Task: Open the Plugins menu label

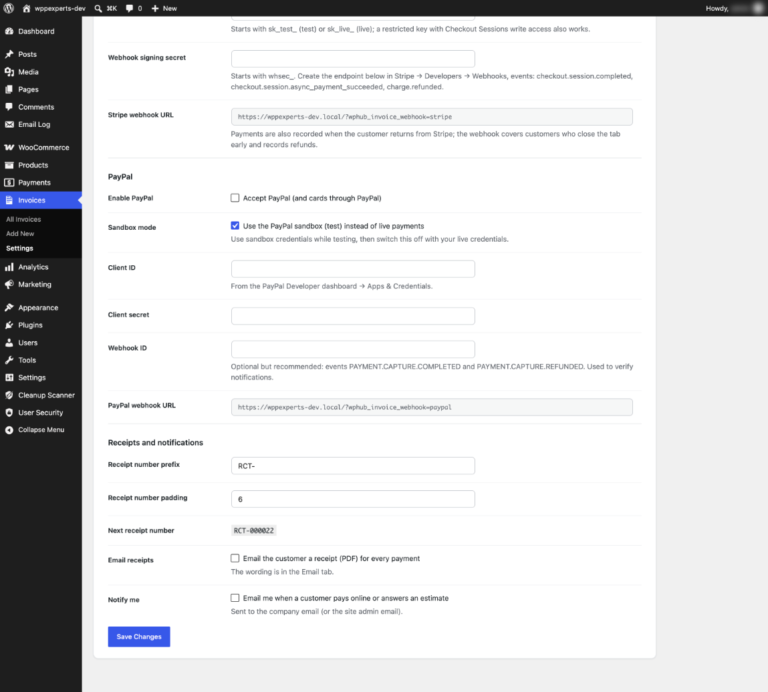Action: tap(30, 325)
